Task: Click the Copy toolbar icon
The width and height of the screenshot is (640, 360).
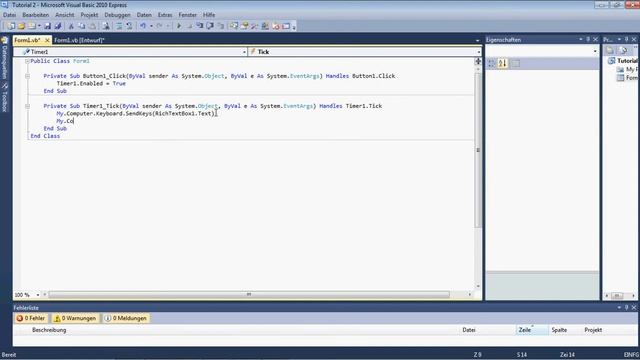Action: coord(82,26)
